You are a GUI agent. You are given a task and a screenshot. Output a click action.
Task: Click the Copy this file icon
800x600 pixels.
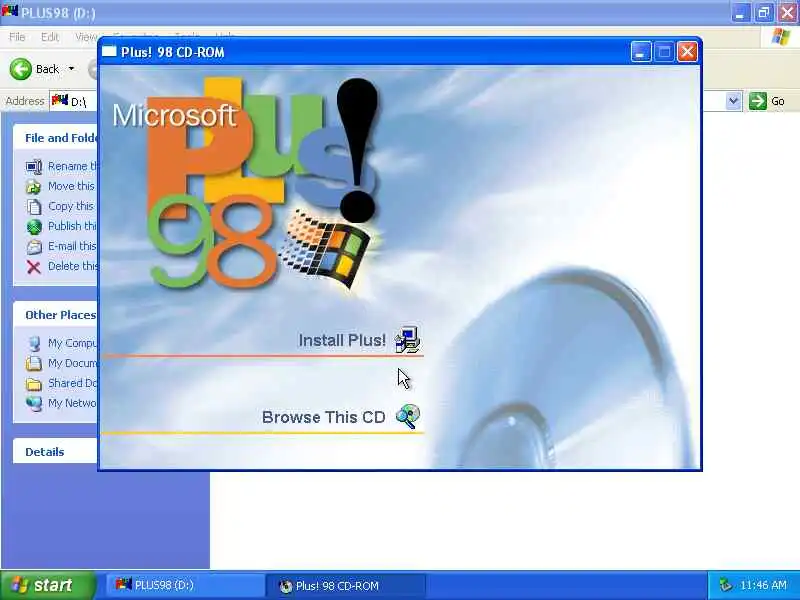click(x=34, y=207)
